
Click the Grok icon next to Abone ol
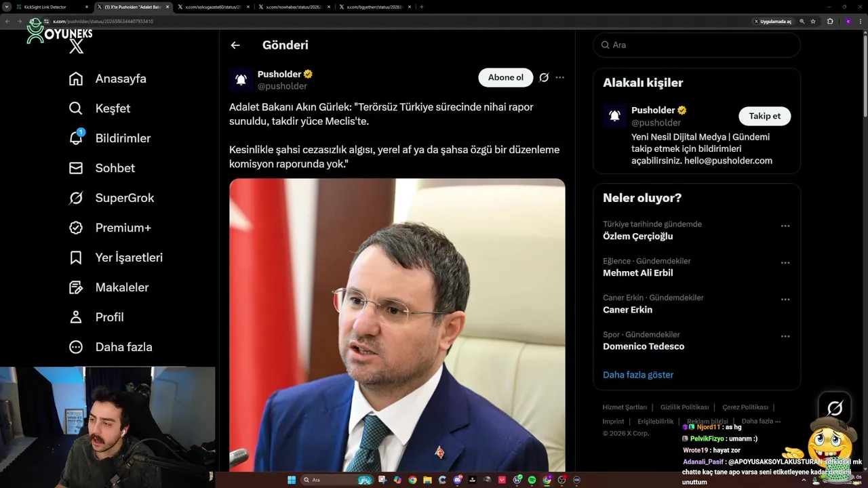click(x=544, y=77)
